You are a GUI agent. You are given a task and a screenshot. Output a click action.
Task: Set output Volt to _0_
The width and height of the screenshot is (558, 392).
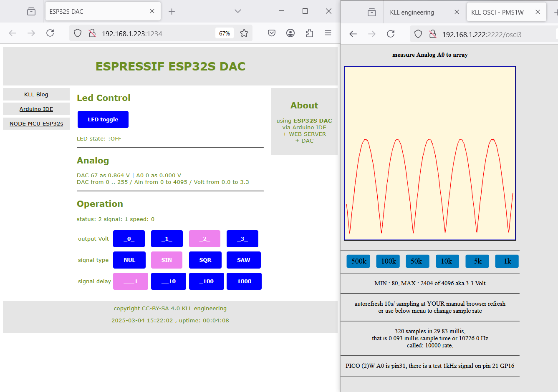129,239
